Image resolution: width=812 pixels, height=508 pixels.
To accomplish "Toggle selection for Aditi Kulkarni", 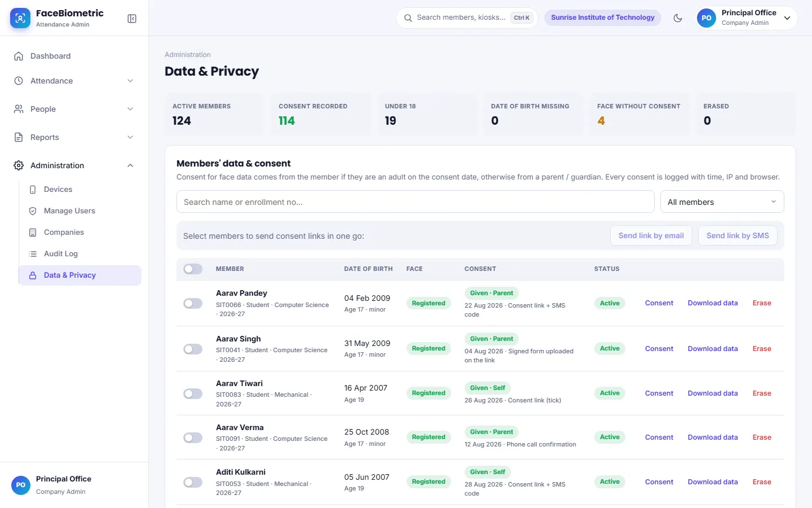I will (193, 483).
